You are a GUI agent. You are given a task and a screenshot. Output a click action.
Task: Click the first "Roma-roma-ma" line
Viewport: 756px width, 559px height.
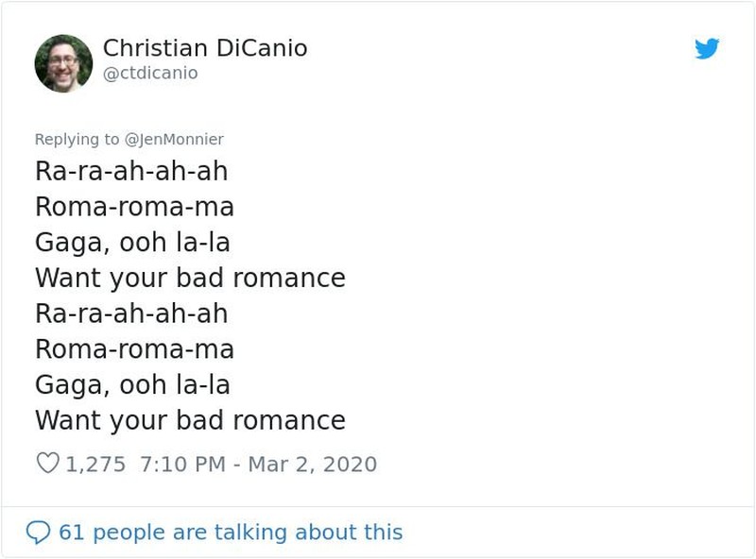click(134, 207)
